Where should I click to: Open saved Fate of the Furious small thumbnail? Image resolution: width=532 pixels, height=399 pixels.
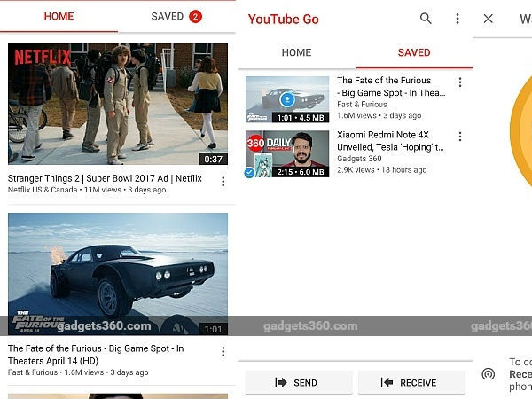point(287,99)
